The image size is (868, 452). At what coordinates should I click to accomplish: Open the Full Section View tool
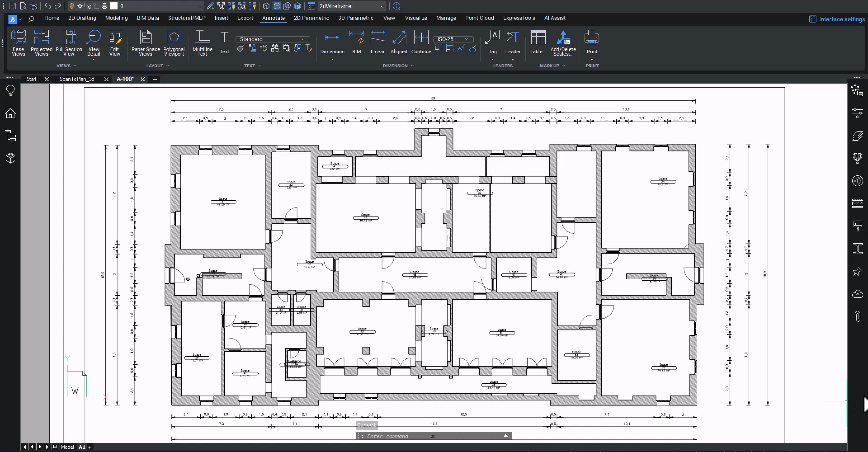[69, 43]
